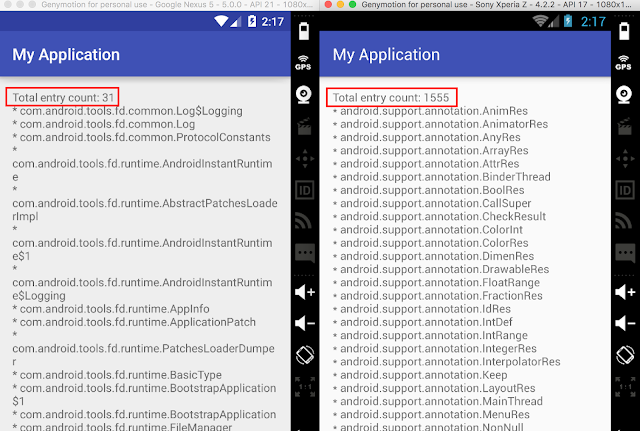The height and width of the screenshot is (431, 640).
Task: Open network widget in Nexus 5 window
Action: tap(304, 221)
